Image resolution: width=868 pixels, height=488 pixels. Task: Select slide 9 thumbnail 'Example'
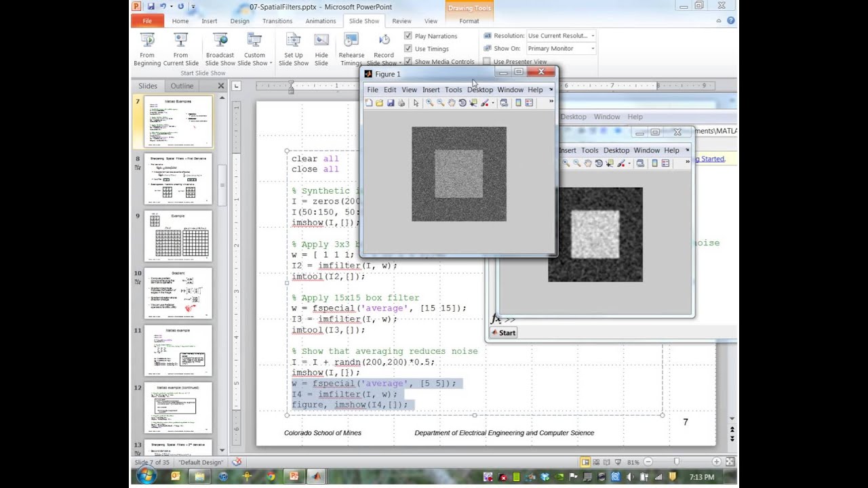(178, 236)
